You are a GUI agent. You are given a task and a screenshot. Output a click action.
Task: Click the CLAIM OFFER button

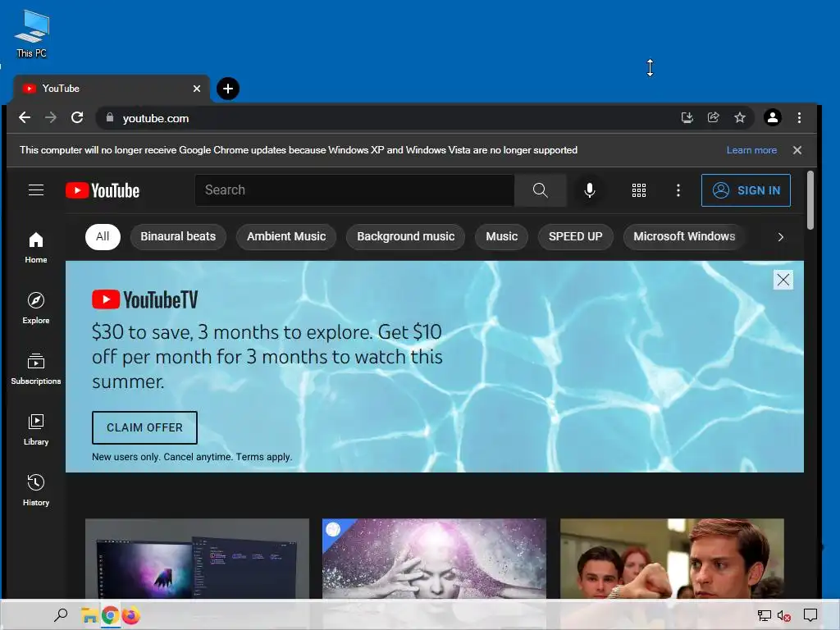(x=144, y=427)
